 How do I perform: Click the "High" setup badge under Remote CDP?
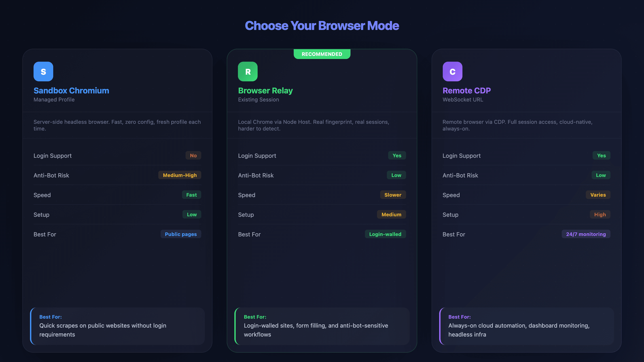click(x=600, y=214)
